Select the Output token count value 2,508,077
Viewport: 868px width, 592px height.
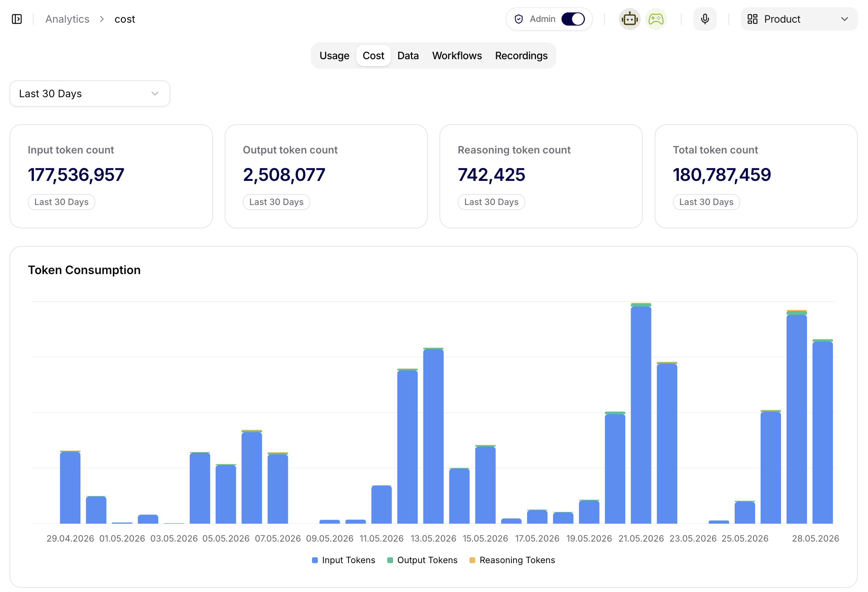284,174
